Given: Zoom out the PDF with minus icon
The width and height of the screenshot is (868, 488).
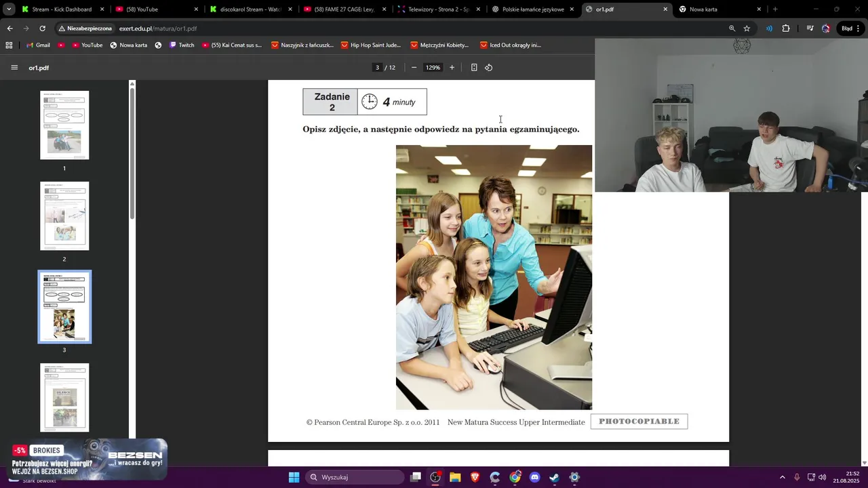Looking at the screenshot, I should click(414, 68).
